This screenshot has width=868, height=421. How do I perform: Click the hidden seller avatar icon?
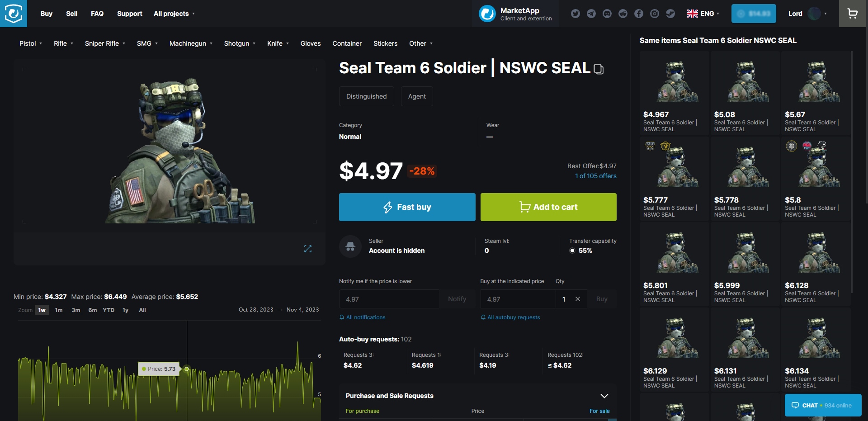point(350,246)
